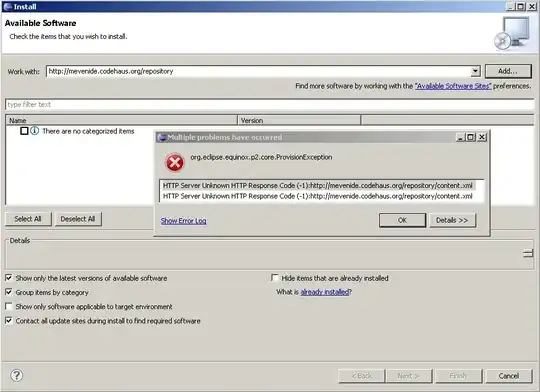Click the Version column header
Screen dimensions: 540x392
299,120
